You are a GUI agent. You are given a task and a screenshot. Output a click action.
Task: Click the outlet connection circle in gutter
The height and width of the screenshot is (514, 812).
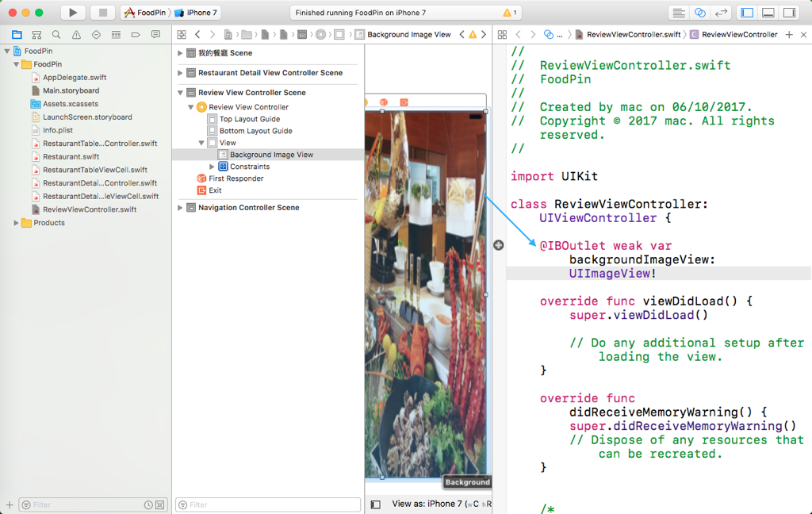pos(498,245)
